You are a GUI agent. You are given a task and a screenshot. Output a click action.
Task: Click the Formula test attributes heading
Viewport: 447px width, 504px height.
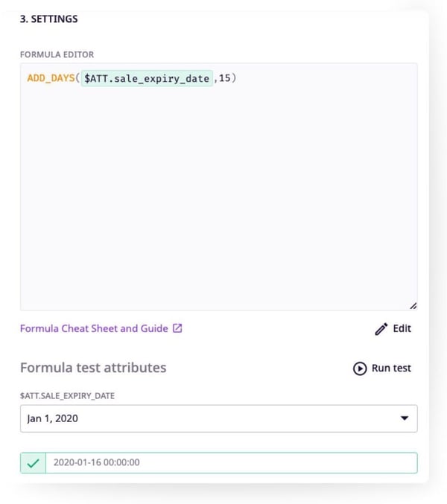(93, 368)
